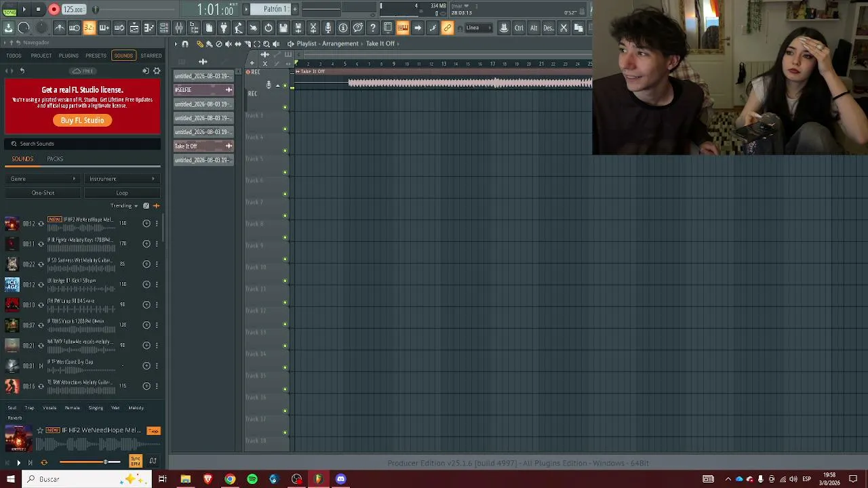Toggle Sync BPM in preview player
This screenshot has width=868, height=488.
[x=136, y=462]
